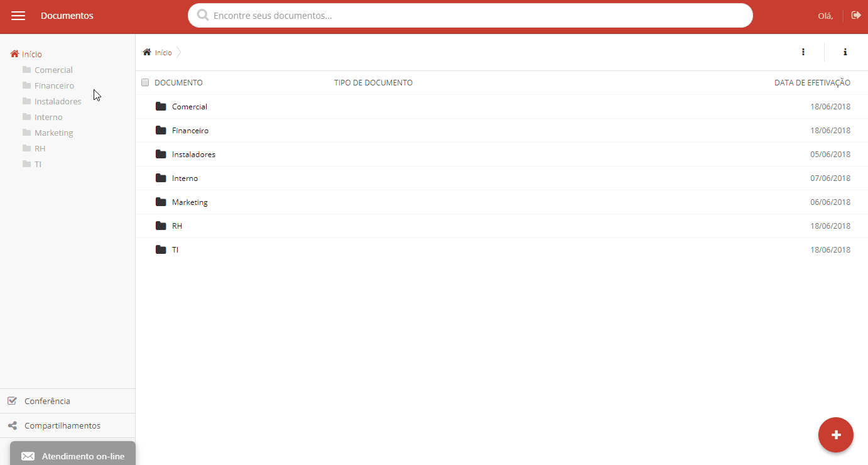The image size is (868, 465).
Task: Click the 05/06/2018 date cell
Action: click(830, 154)
